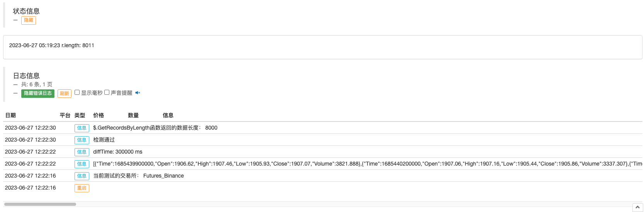The image size is (644, 212).
Task: Enable the 显示毫秒 checkbox
Action: point(77,92)
